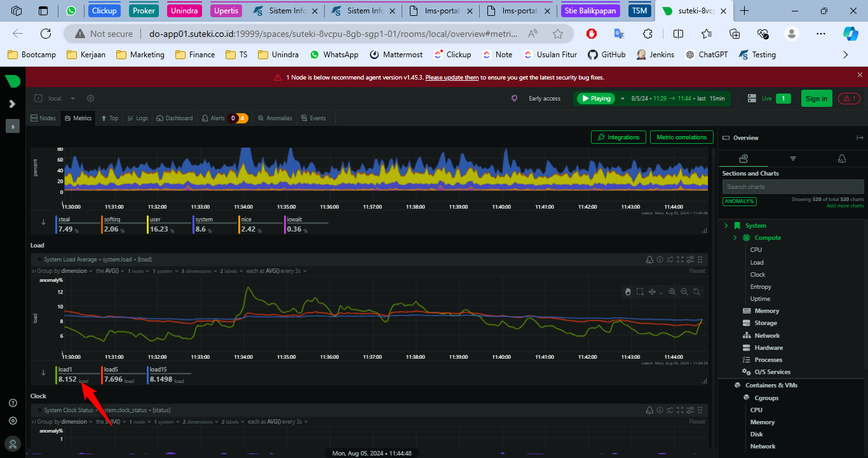The width and height of the screenshot is (868, 458).
Task: Click the Please update them link
Action: pos(452,78)
